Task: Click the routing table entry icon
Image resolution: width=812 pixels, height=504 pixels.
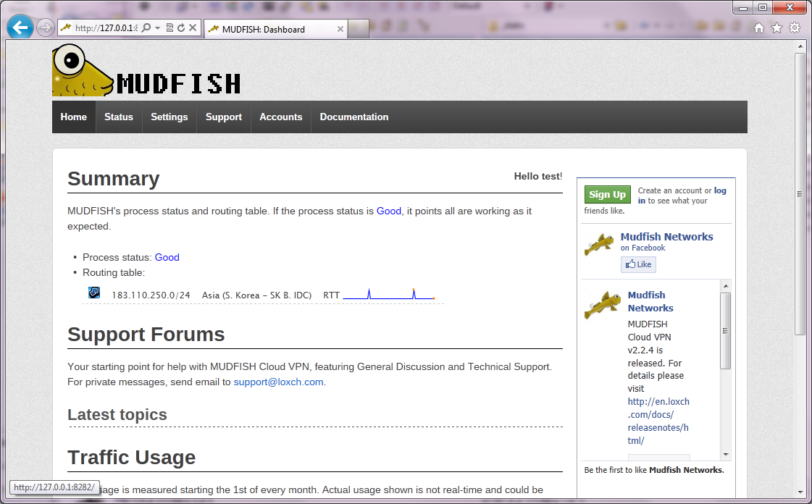Action: click(93, 293)
